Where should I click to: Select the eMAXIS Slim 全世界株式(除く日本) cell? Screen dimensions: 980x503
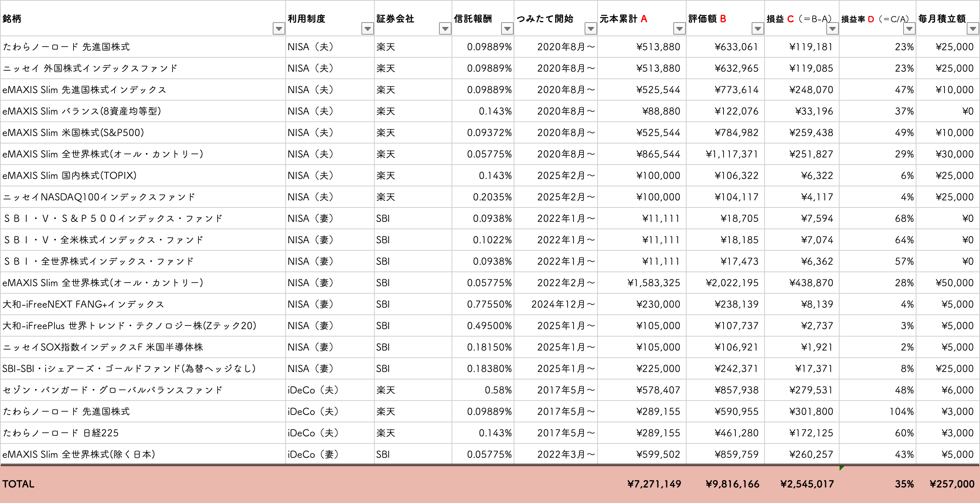point(143,454)
